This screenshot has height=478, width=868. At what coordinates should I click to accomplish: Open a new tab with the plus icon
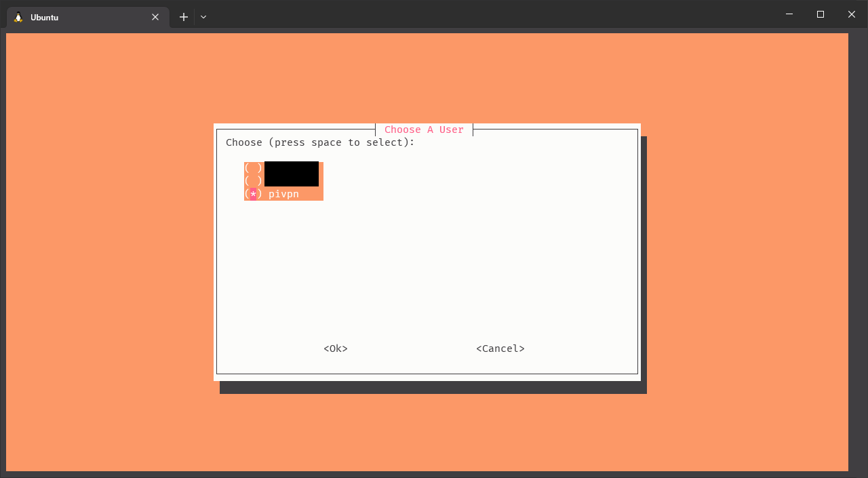tap(183, 17)
